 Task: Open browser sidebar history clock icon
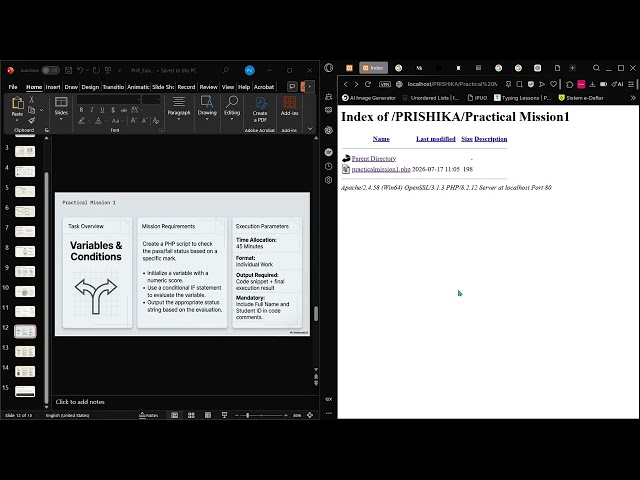point(329,166)
